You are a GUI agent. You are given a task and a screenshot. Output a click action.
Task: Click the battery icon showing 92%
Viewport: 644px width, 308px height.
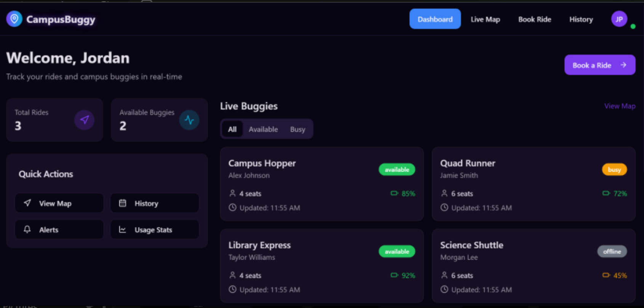pos(394,275)
